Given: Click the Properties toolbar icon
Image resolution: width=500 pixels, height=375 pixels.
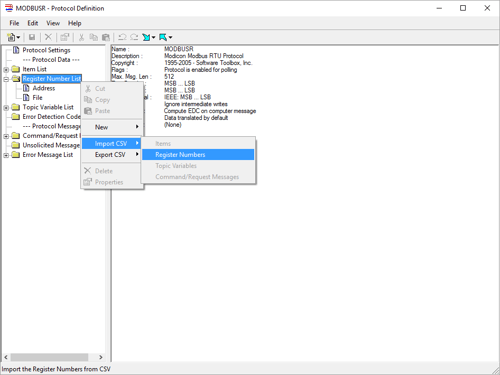Looking at the screenshot, I should coord(64,37).
